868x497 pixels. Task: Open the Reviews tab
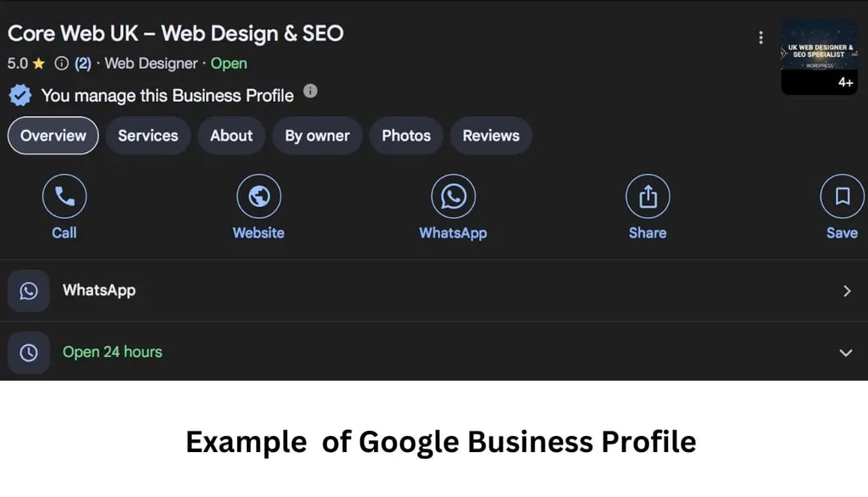[491, 136]
